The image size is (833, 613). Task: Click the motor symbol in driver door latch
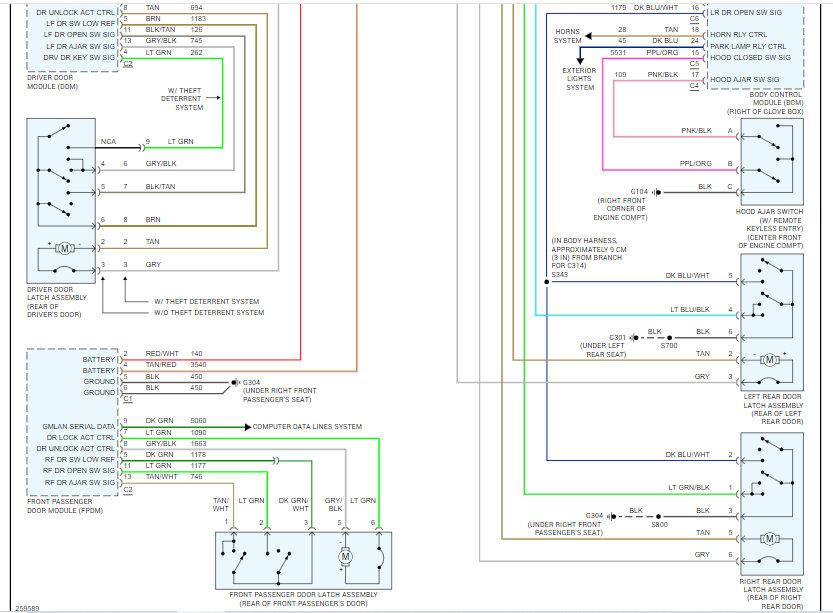64,248
